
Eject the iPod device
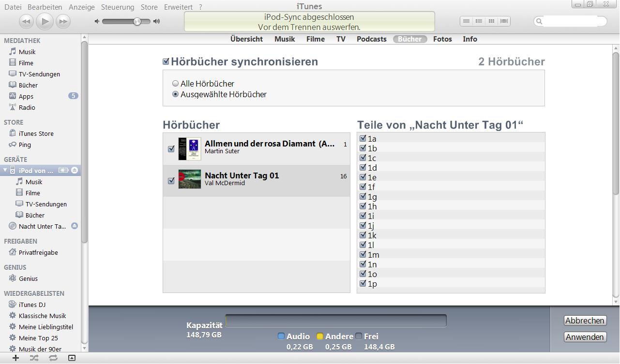[75, 170]
